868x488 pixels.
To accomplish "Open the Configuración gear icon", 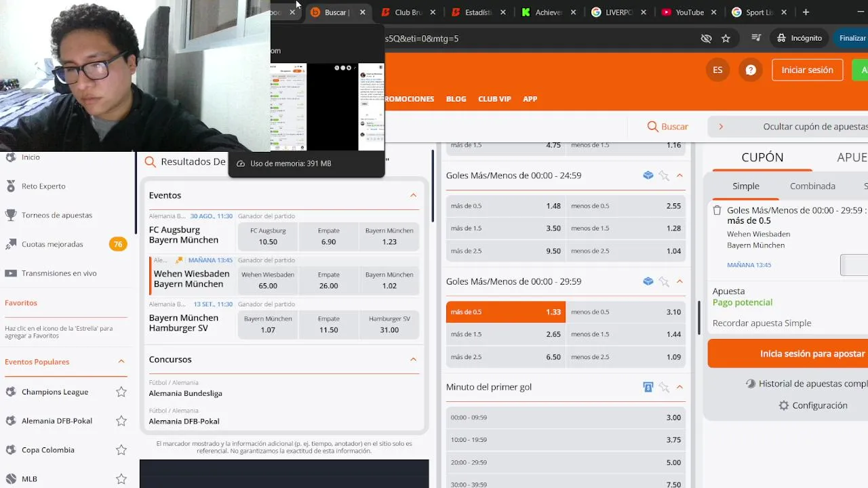I will click(784, 405).
